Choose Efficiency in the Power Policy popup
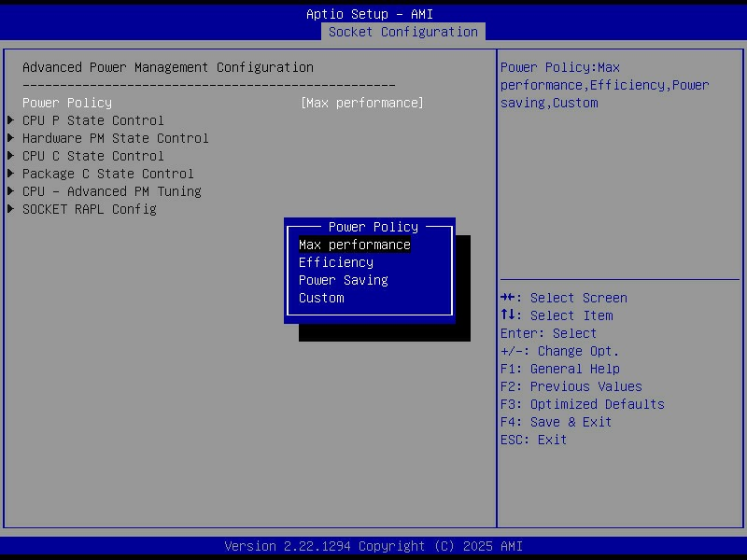Screen dimensions: 747x560 (335, 262)
